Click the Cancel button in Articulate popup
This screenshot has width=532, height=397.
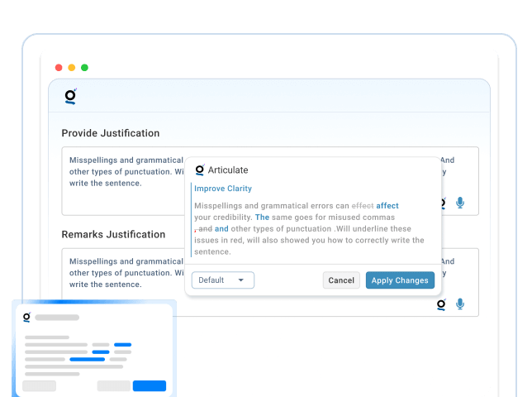[341, 280]
